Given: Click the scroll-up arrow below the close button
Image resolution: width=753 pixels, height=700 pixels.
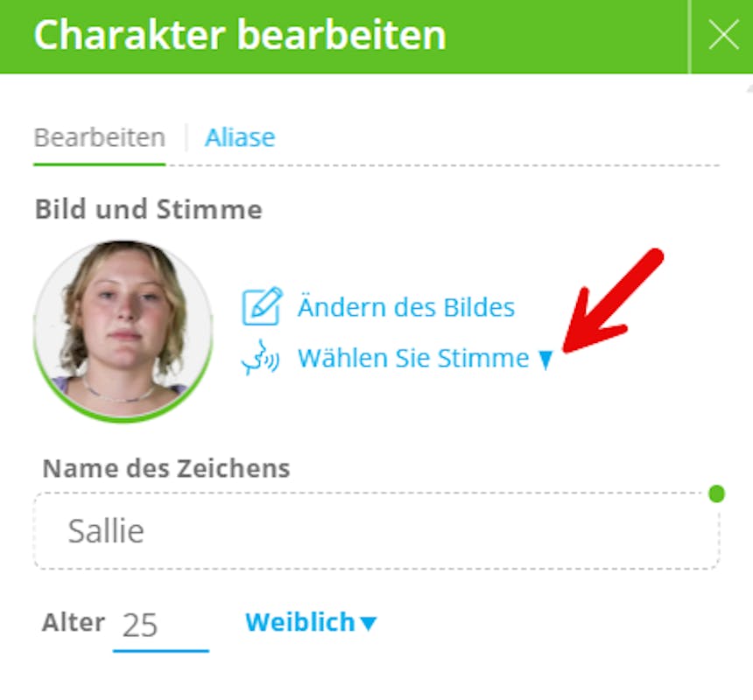Looking at the screenshot, I should [749, 87].
